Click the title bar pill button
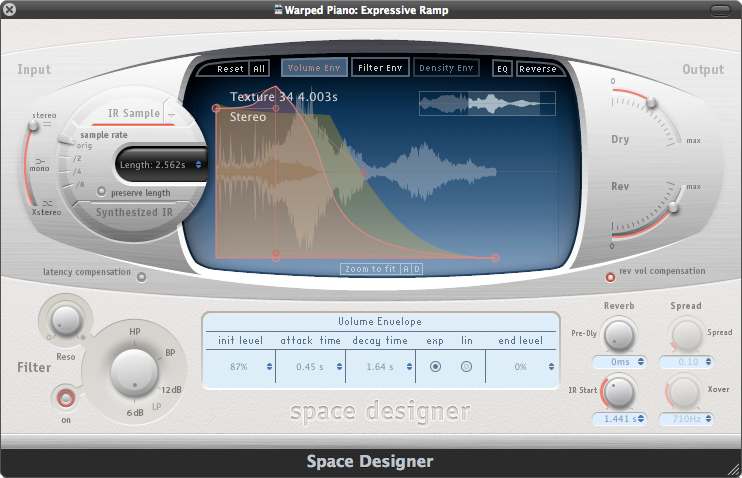The height and width of the screenshot is (478, 742). 720,10
